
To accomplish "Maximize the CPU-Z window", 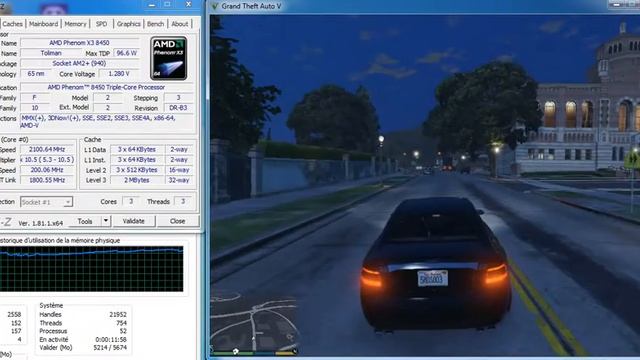I will point(167,5).
